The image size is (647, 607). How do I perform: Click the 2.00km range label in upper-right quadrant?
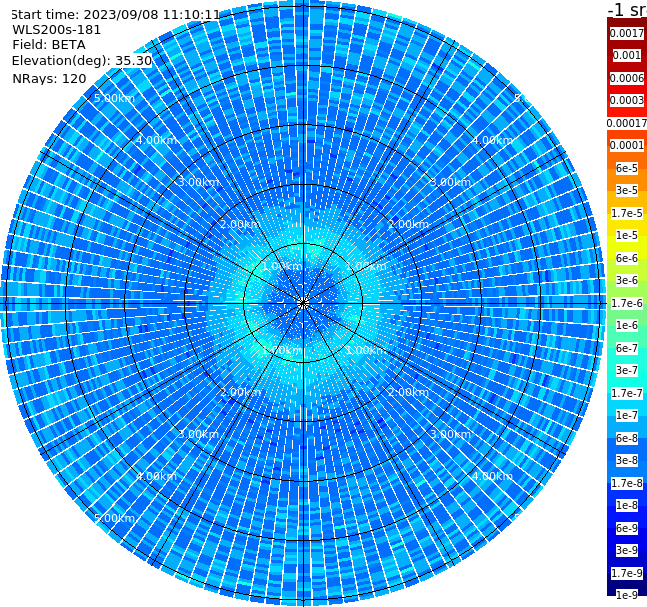408,224
